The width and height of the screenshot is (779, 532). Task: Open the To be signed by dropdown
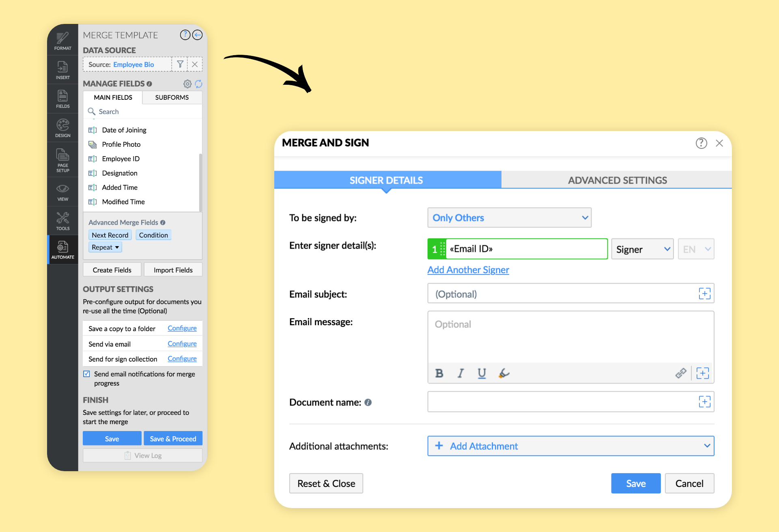(509, 218)
